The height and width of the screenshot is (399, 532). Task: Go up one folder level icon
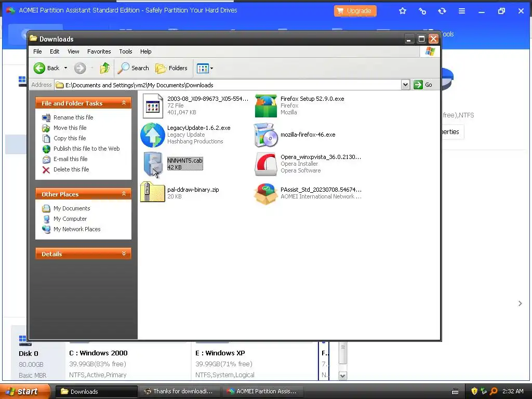pos(105,68)
